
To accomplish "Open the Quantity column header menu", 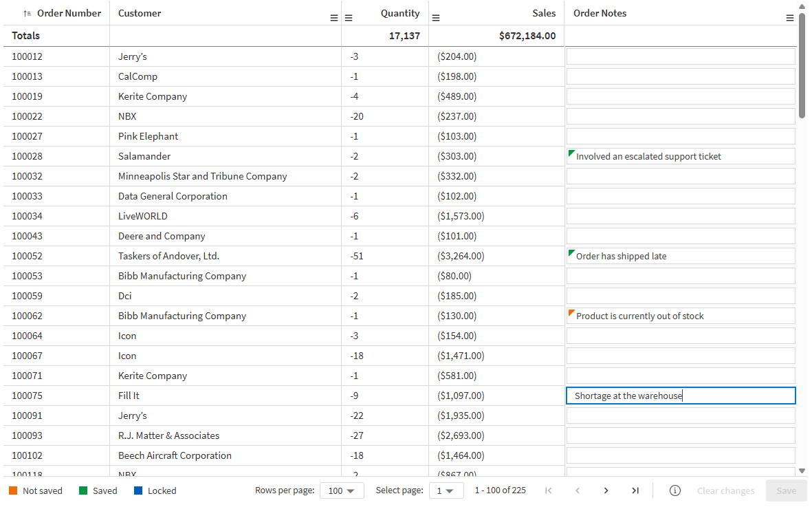I will pyautogui.click(x=348, y=17).
